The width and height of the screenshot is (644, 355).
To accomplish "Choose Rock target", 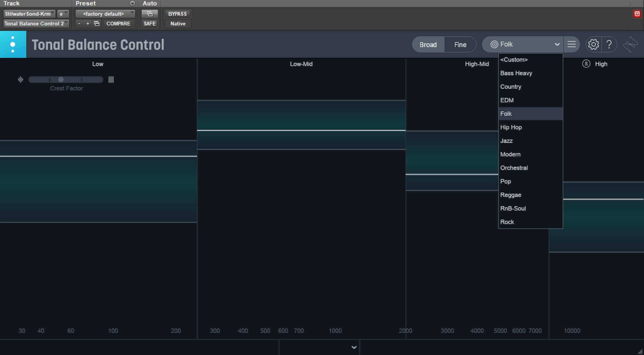I will click(530, 222).
